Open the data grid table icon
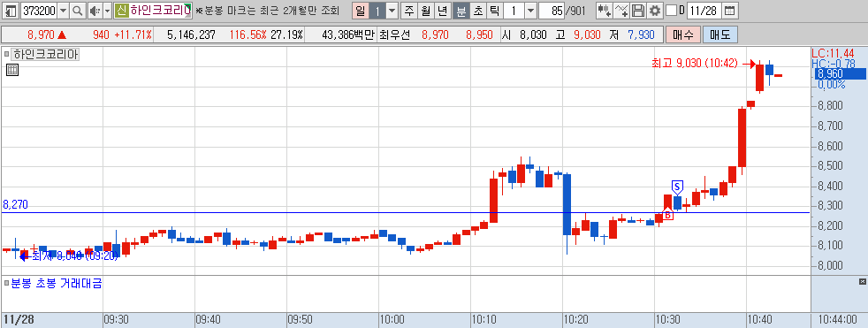This screenshot has width=868, height=328. click(x=12, y=70)
